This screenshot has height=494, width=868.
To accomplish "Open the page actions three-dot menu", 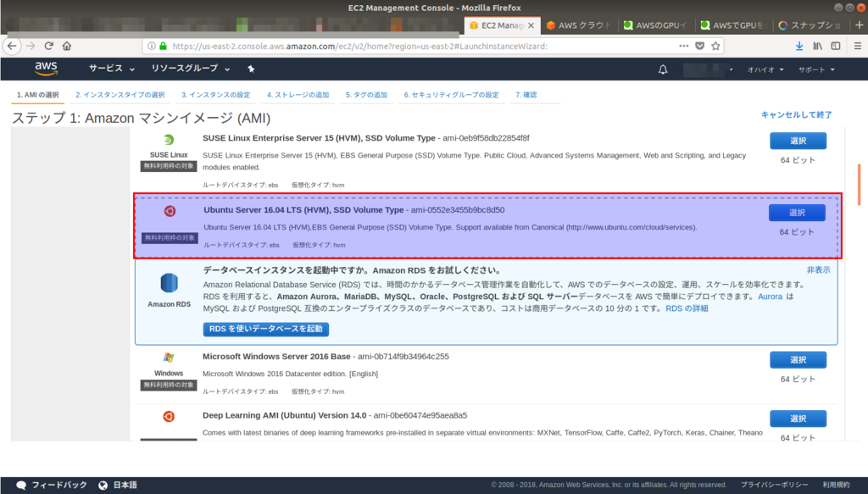I will [x=684, y=46].
